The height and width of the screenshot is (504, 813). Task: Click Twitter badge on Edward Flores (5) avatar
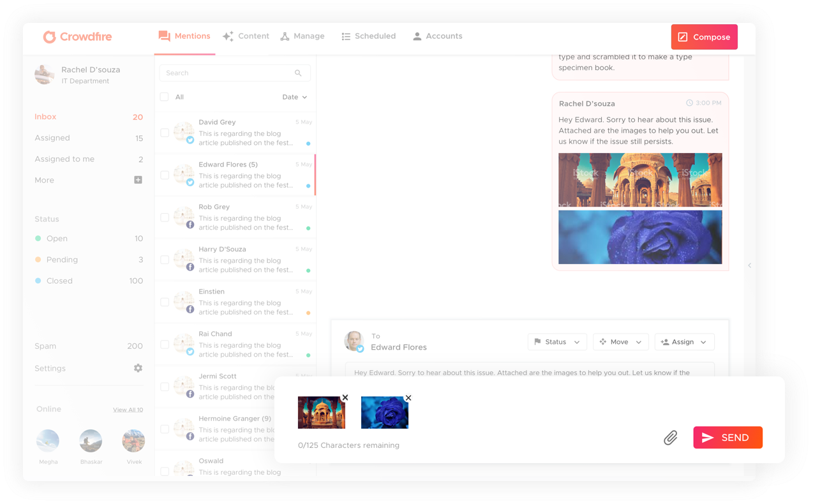(x=190, y=182)
